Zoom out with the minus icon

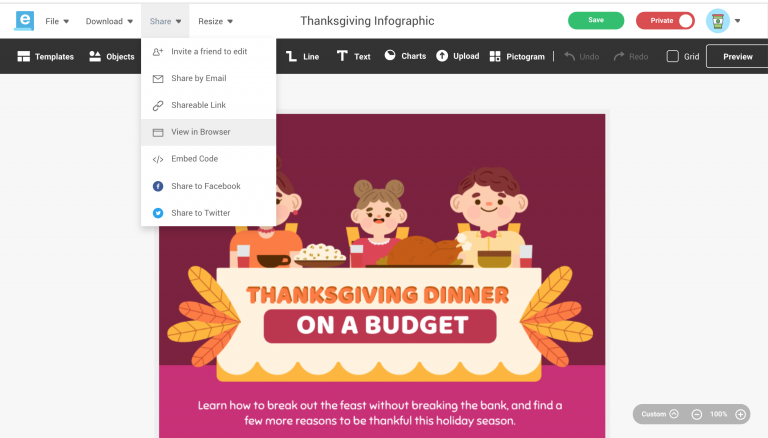point(696,414)
